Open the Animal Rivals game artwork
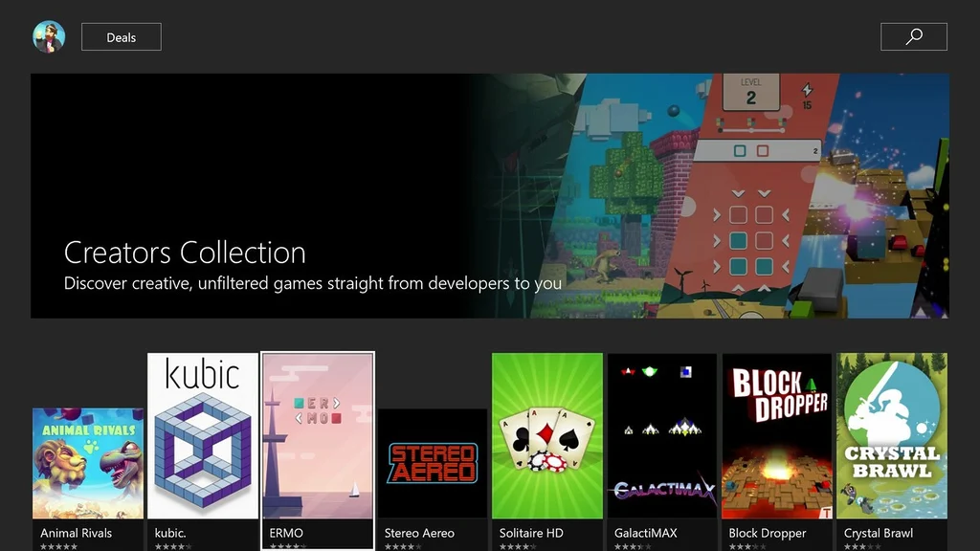The height and width of the screenshot is (551, 980). 88,463
